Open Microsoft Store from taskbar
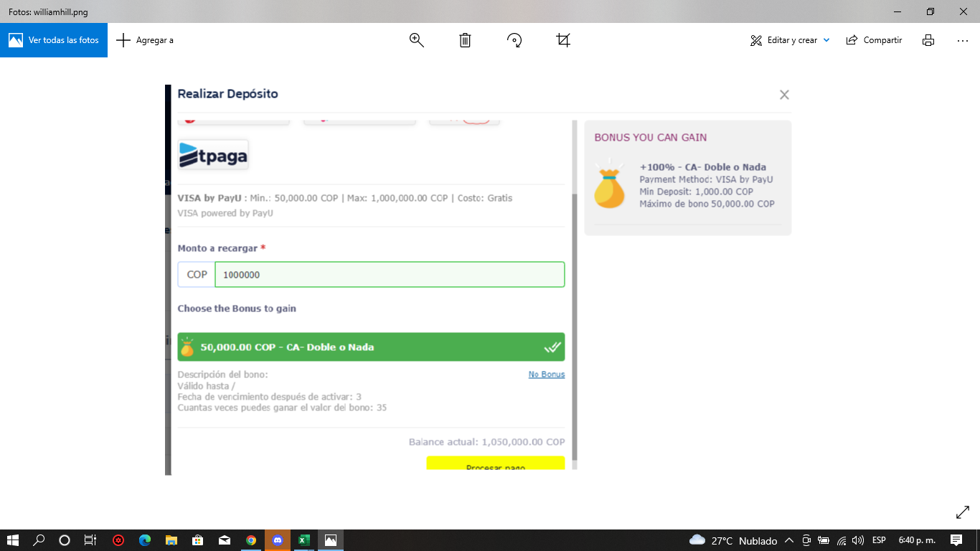 click(198, 540)
